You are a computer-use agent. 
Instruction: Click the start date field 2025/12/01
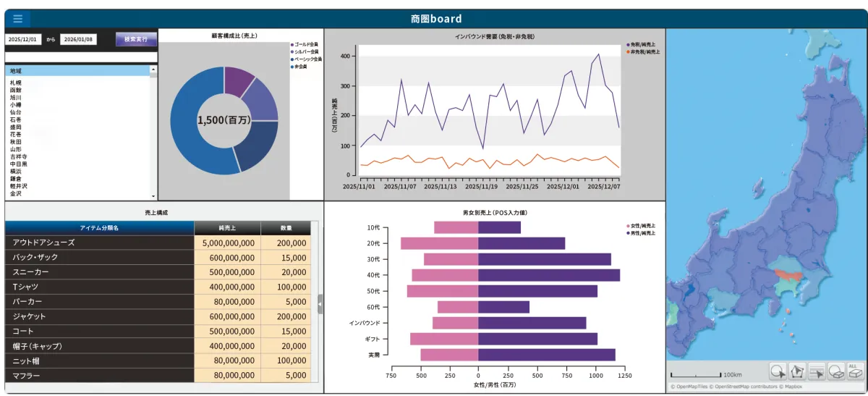(x=23, y=40)
